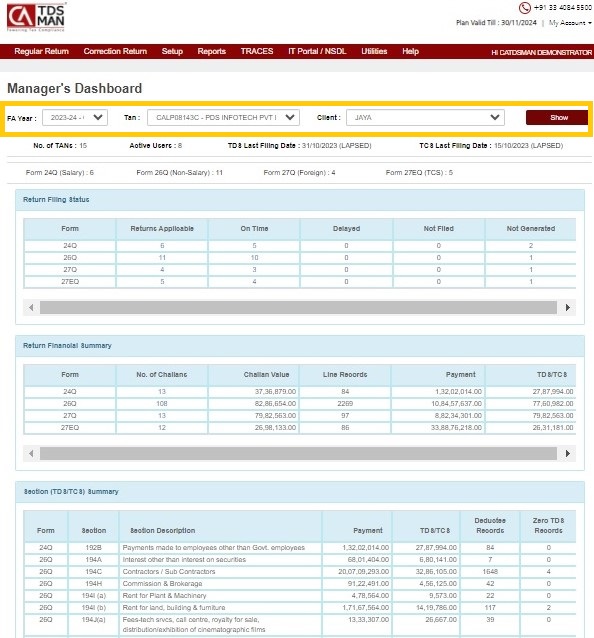
Task: Open the Correction Return menu
Action: [x=115, y=51]
